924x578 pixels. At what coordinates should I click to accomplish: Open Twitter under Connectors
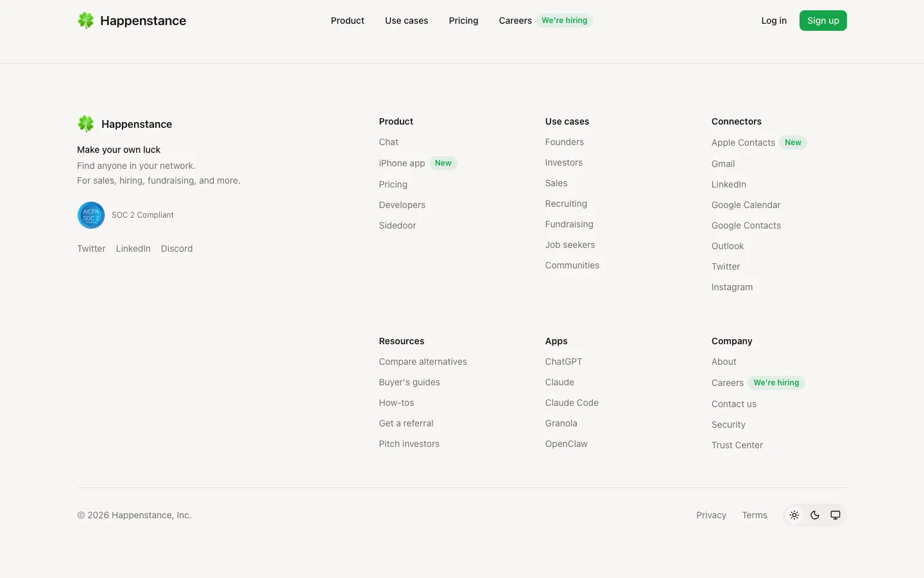tap(726, 267)
